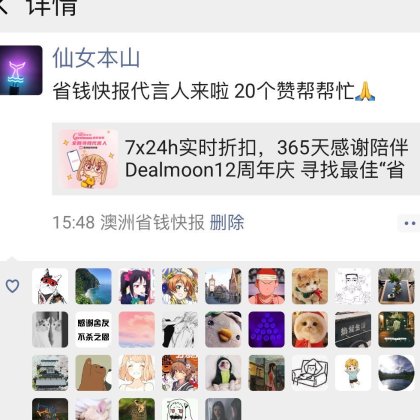Open the brown bear cartoon avatar
Image resolution: width=420 pixels, height=420 pixels.
point(93,373)
